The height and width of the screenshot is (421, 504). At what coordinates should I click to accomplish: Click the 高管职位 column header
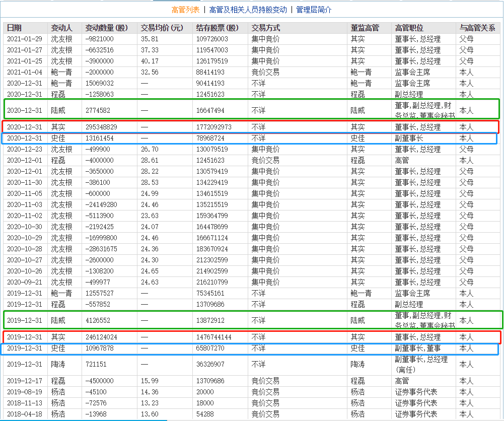click(409, 28)
